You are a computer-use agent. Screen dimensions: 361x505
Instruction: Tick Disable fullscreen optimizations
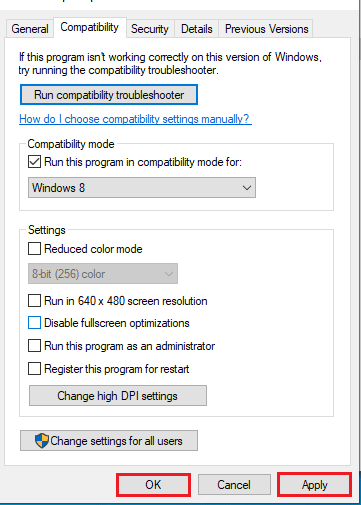coord(34,323)
